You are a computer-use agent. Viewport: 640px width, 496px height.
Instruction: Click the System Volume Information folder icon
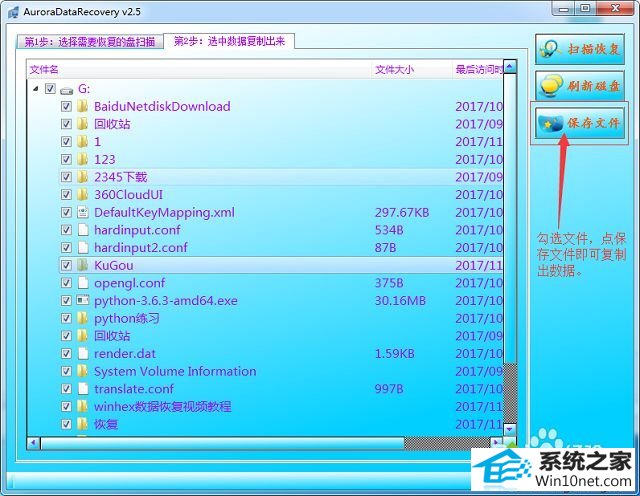82,371
